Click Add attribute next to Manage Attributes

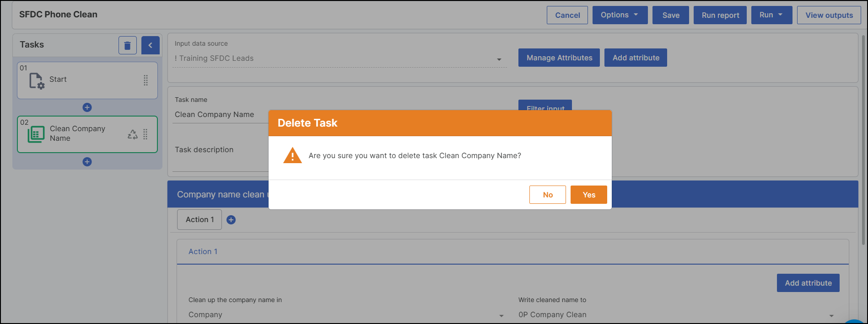636,58
